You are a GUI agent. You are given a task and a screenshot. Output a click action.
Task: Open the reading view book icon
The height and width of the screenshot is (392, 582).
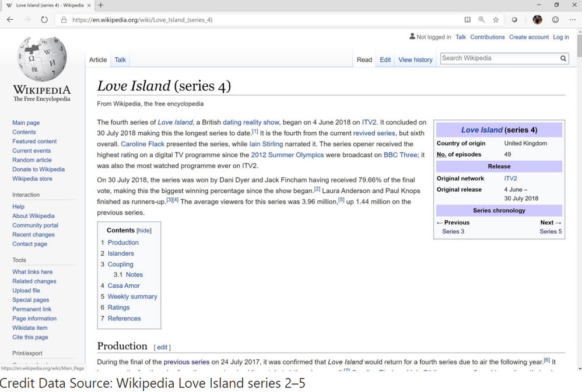(x=468, y=20)
